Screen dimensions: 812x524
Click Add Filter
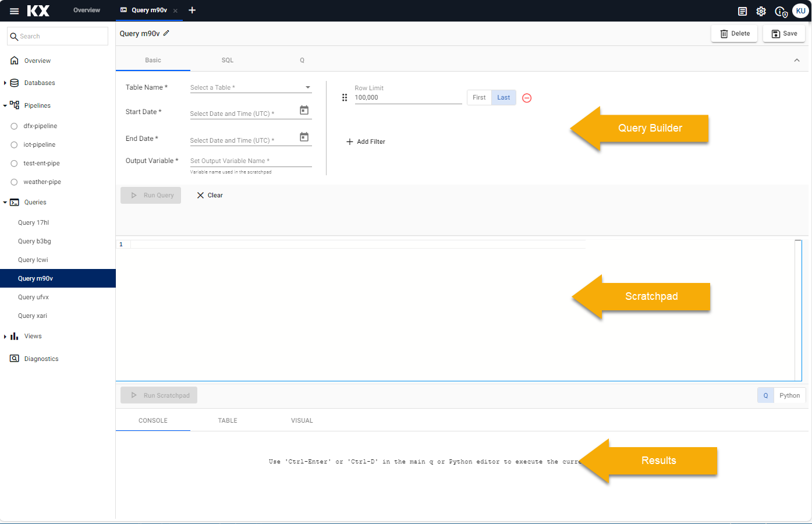click(366, 141)
